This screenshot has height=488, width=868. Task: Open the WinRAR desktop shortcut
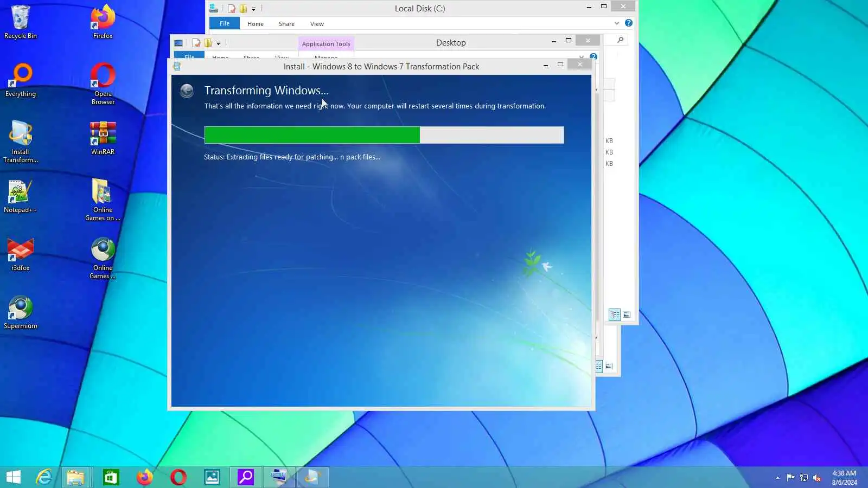tap(103, 138)
